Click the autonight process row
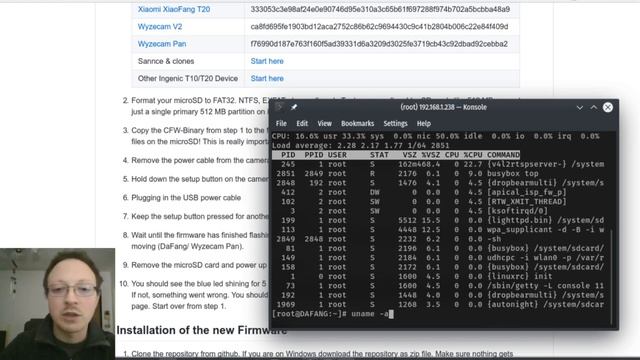The image size is (640, 360). pos(438,304)
